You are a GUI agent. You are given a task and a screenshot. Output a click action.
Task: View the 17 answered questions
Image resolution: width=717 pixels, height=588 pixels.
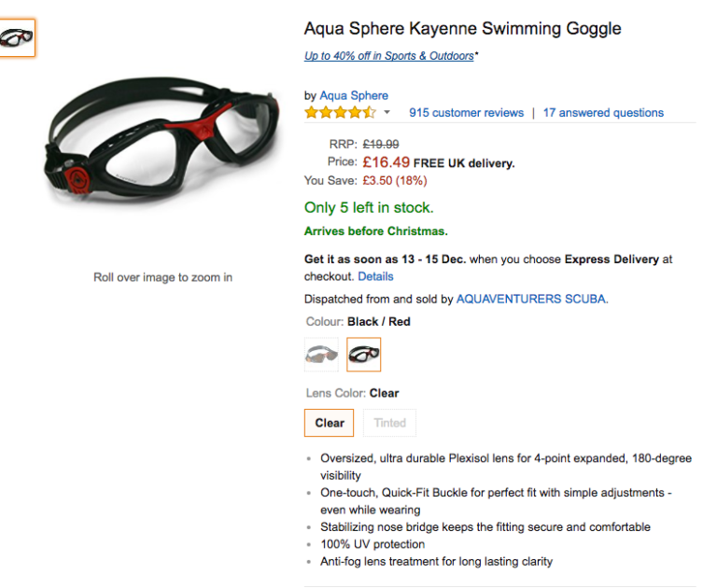tap(603, 113)
